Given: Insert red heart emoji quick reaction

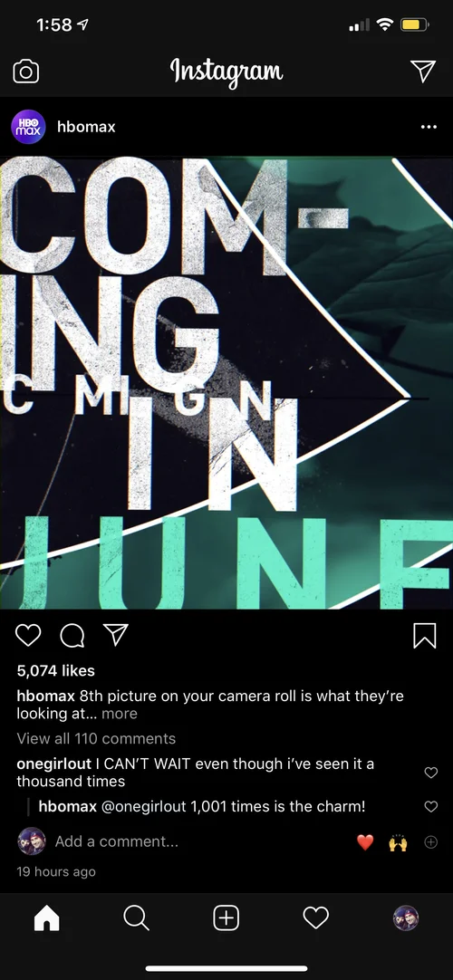Looking at the screenshot, I should [365, 841].
